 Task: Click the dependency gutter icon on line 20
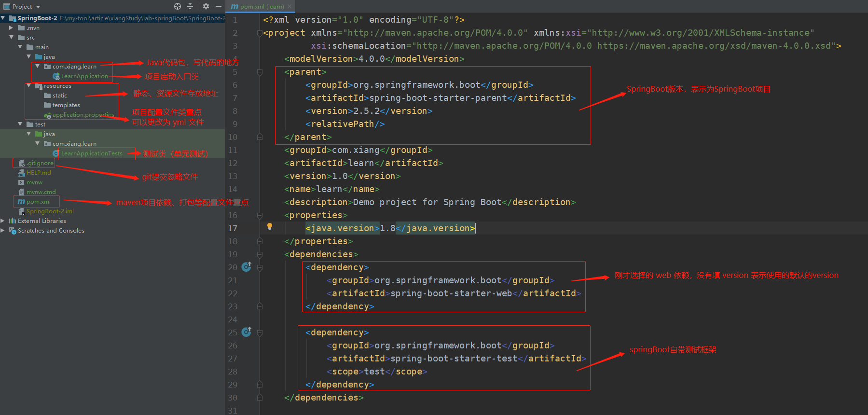click(247, 266)
